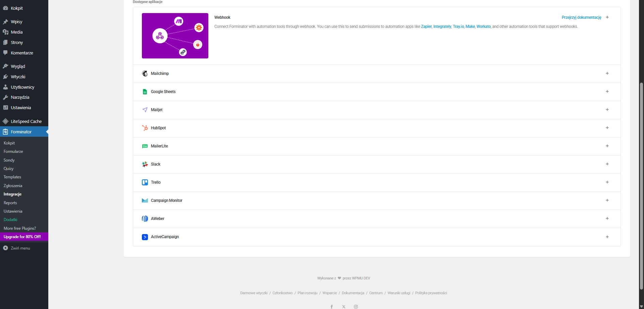Image resolution: width=644 pixels, height=309 pixels.
Task: Click the Wygląd brush icon
Action: pos(5,66)
